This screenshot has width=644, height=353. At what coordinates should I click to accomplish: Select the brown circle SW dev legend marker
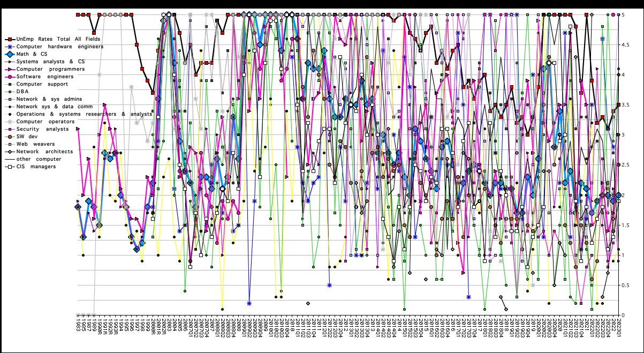(9, 137)
